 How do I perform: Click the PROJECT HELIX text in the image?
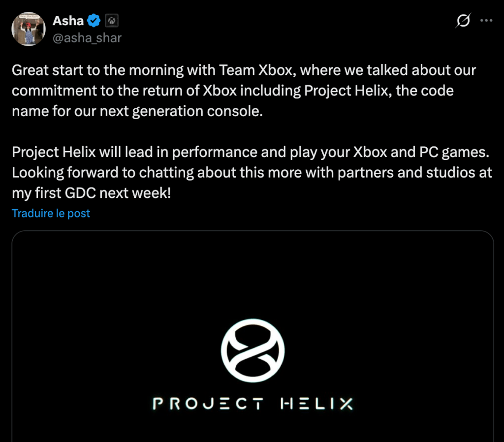(x=252, y=404)
